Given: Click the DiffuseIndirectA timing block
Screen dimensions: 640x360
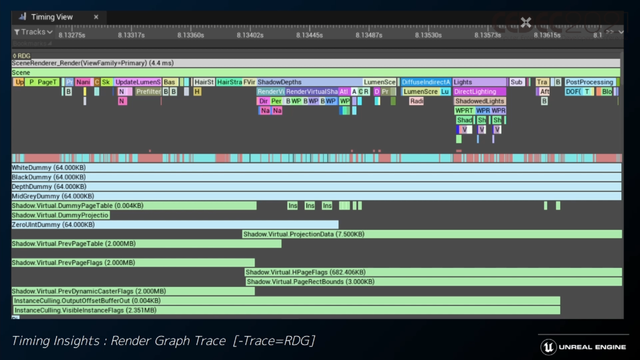Looking at the screenshot, I should (426, 82).
